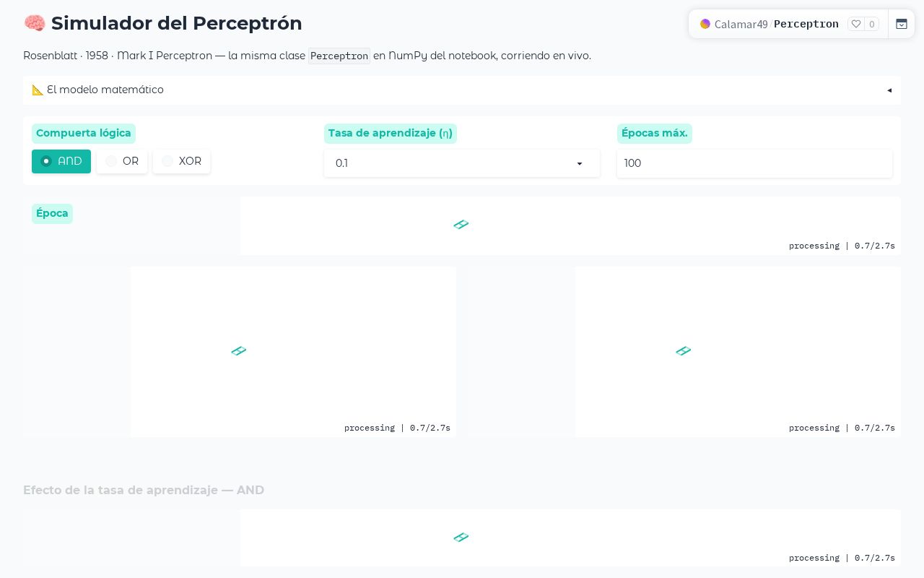Click the Efecto de la tasa de aprendizaje heading
Image resolution: width=924 pixels, height=578 pixels.
pyautogui.click(x=144, y=490)
